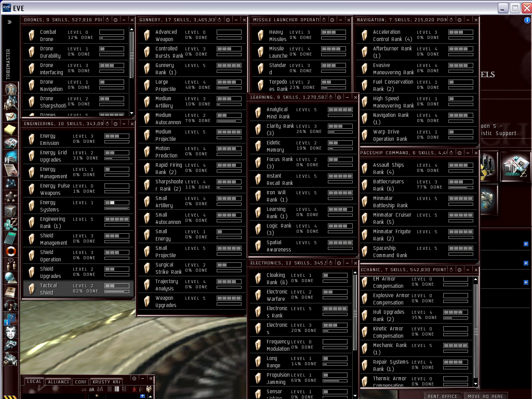Click the Energy Systems level bar

coord(117,203)
